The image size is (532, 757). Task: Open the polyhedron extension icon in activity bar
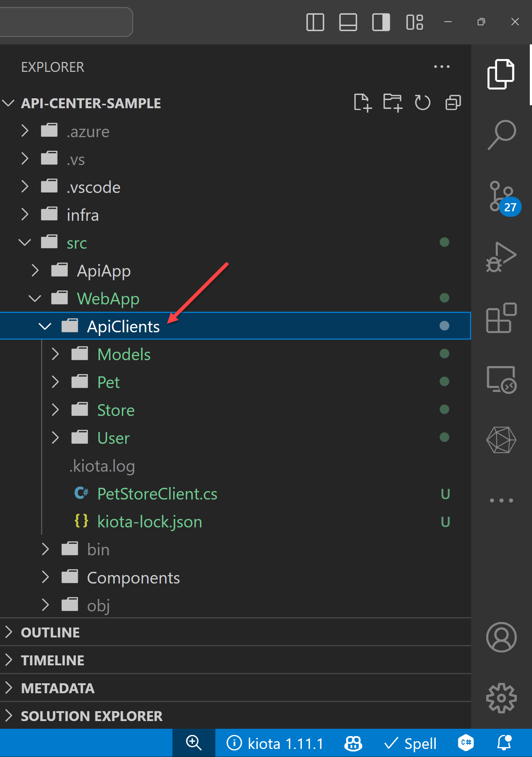[501, 440]
